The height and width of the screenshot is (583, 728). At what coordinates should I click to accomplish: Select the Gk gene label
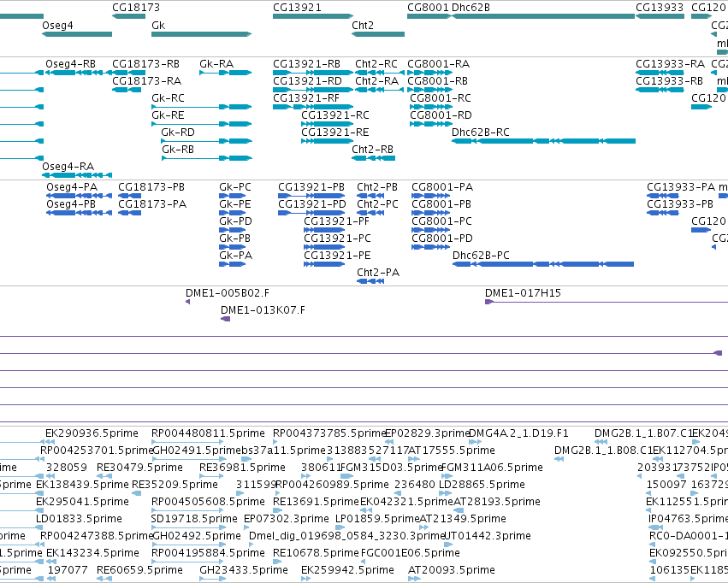point(158,25)
